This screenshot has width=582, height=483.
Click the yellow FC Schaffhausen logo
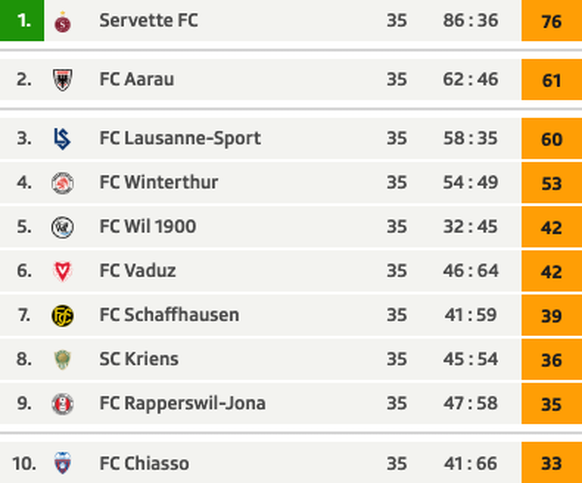point(62,316)
